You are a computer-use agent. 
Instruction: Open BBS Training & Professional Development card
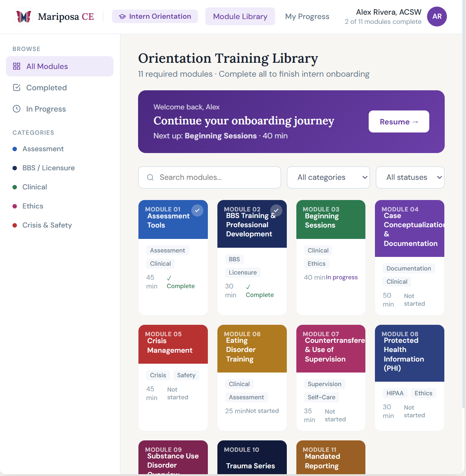(252, 257)
